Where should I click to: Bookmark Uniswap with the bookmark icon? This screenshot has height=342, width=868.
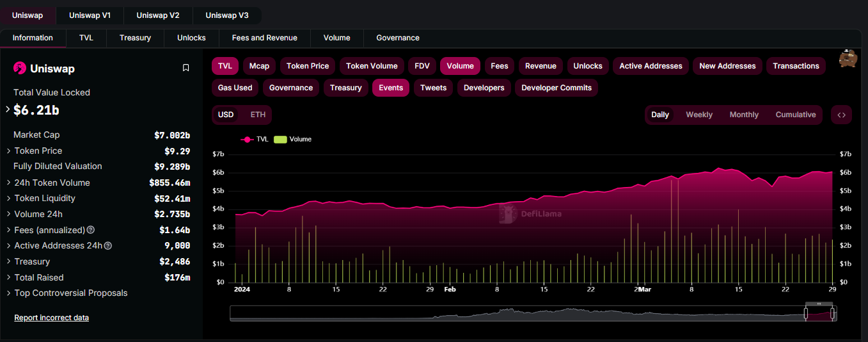click(186, 68)
